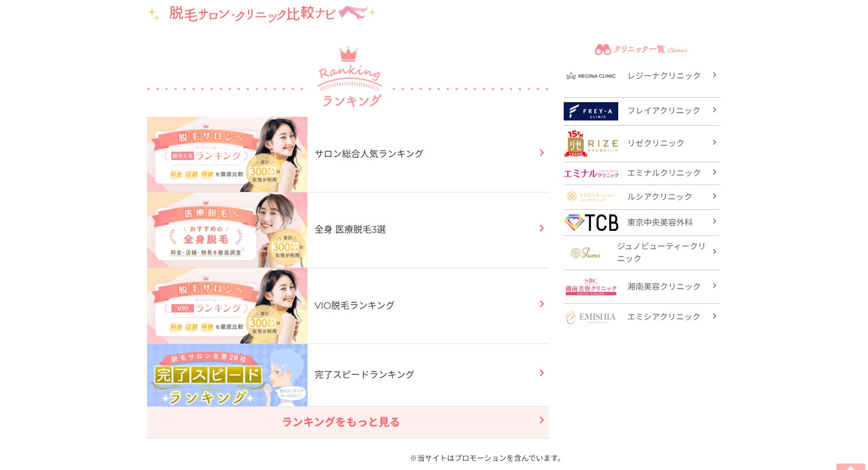
Task: Click the chevron next to レジーナクリニック
Action: pos(714,75)
